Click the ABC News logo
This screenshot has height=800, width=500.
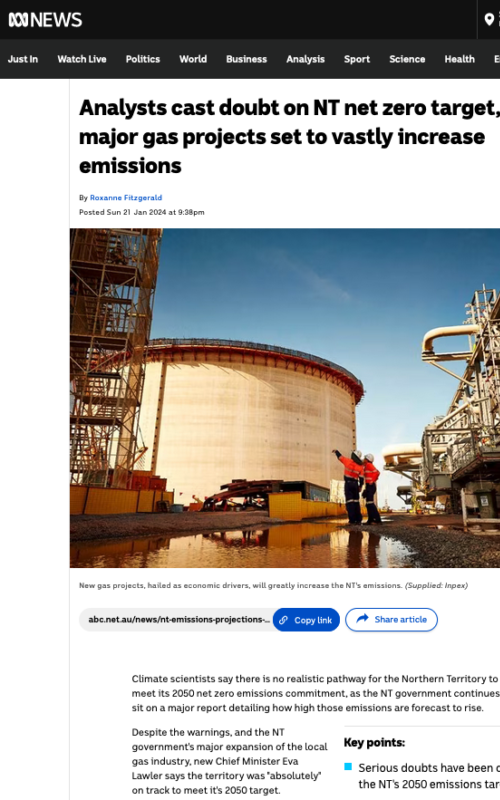pyautogui.click(x=45, y=20)
